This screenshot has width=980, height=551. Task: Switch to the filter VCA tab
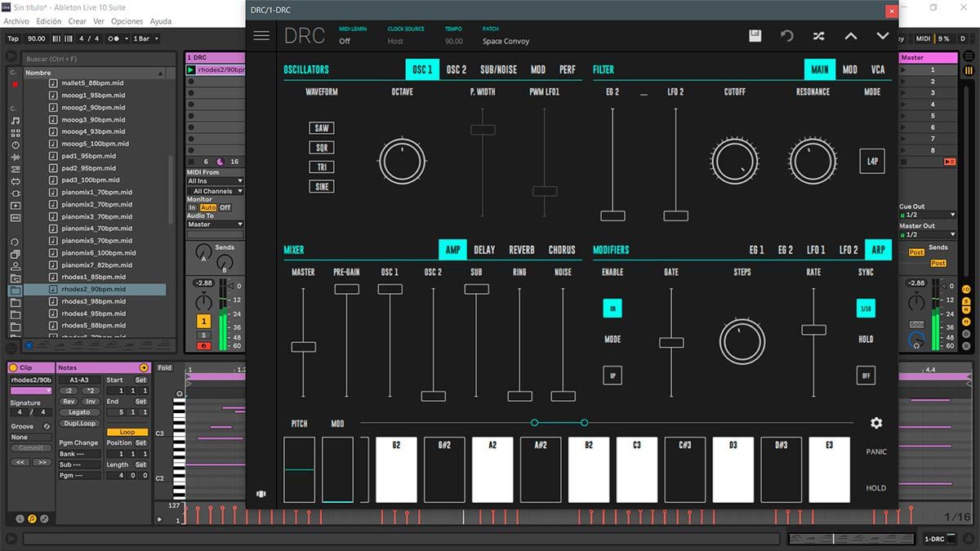[x=878, y=69]
